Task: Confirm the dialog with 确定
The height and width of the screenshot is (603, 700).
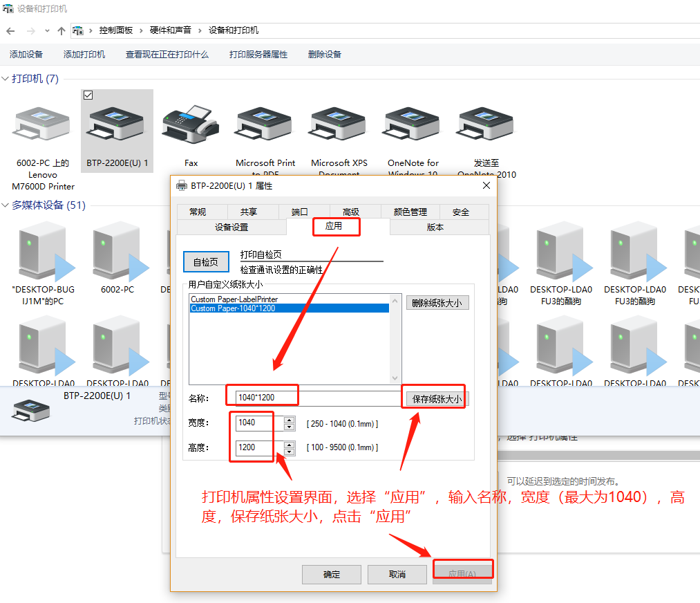Action: point(331,575)
